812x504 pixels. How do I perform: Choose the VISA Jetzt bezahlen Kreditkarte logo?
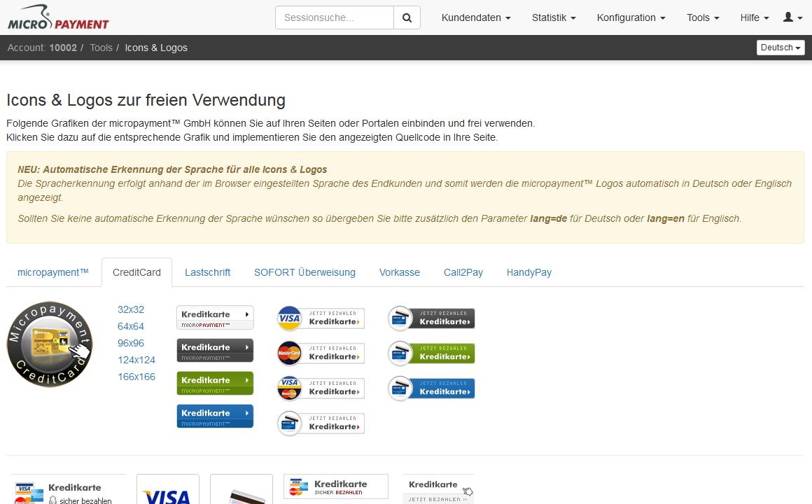point(321,318)
